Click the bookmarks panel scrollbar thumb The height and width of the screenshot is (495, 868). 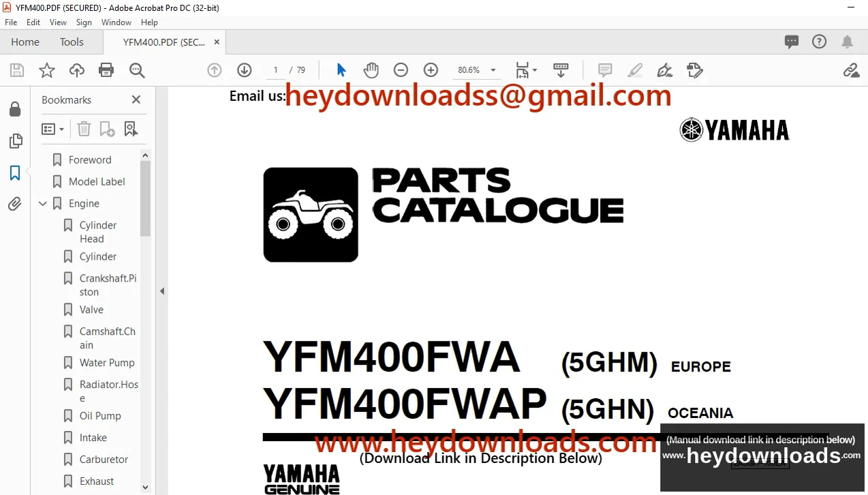[145, 198]
